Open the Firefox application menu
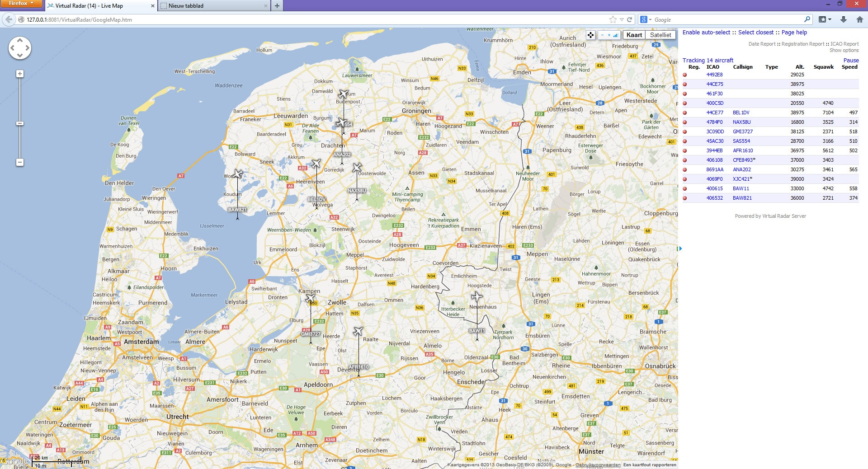Image resolution: width=868 pixels, height=469 pixels. pos(21,4)
